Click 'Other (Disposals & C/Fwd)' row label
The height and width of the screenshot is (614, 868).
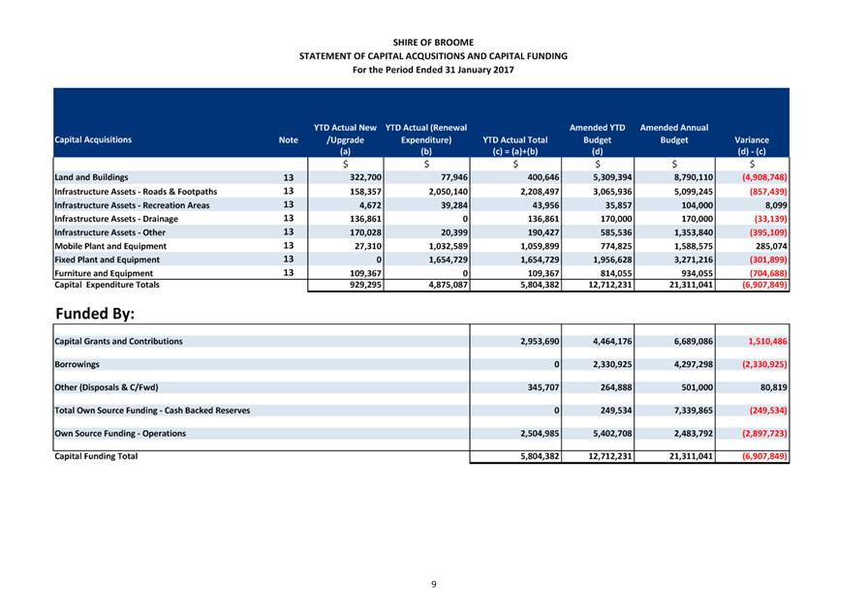(107, 387)
